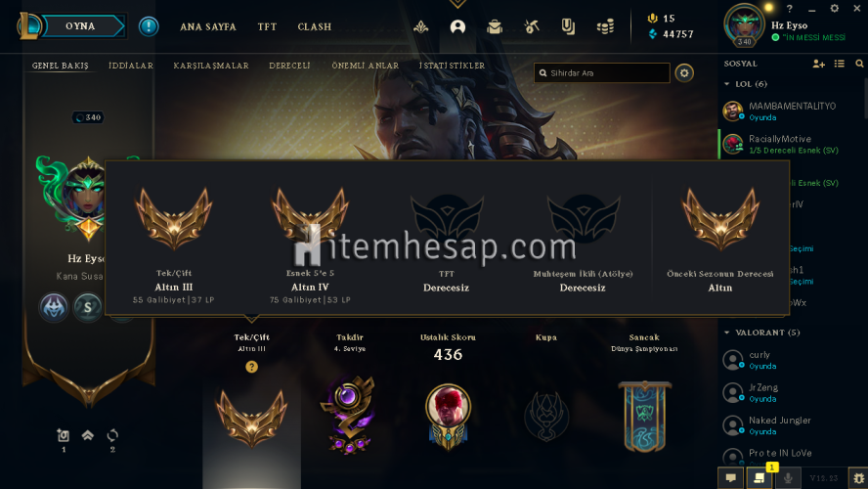Viewport: 868px width, 489px height.
Task: Open profile settings gear beside search
Action: tap(684, 73)
